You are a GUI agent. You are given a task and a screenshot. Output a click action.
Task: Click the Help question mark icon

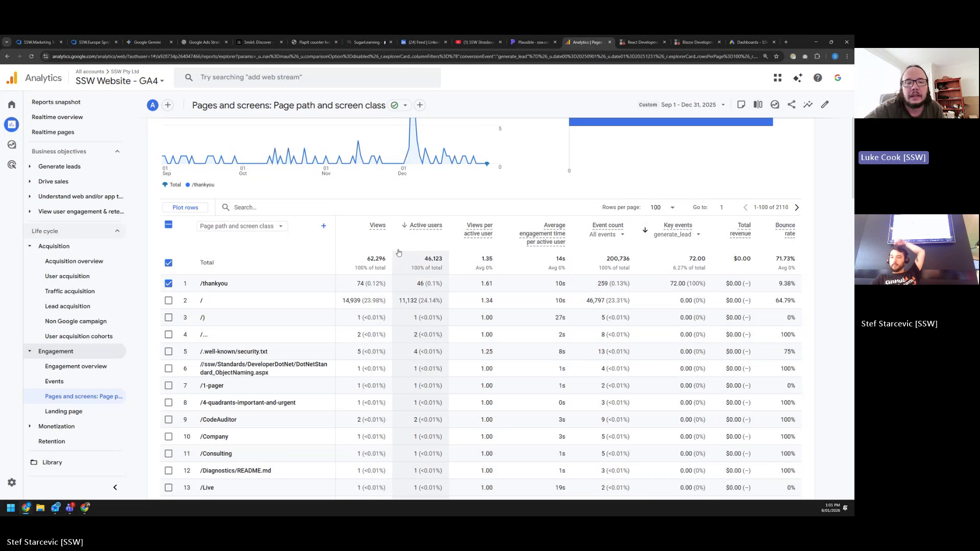pyautogui.click(x=818, y=78)
